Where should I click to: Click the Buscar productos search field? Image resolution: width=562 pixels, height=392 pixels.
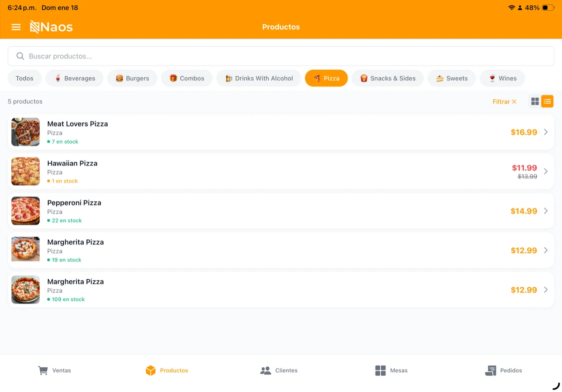pyautogui.click(x=281, y=56)
